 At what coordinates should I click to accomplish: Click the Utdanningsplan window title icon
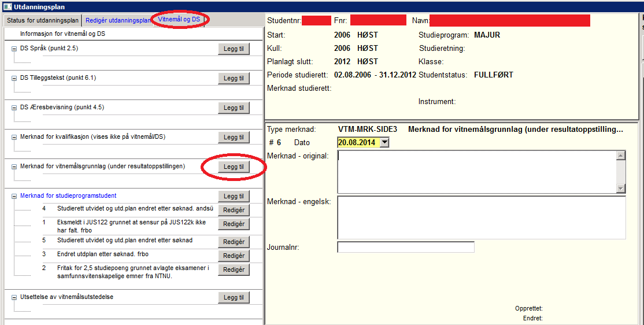click(x=8, y=7)
